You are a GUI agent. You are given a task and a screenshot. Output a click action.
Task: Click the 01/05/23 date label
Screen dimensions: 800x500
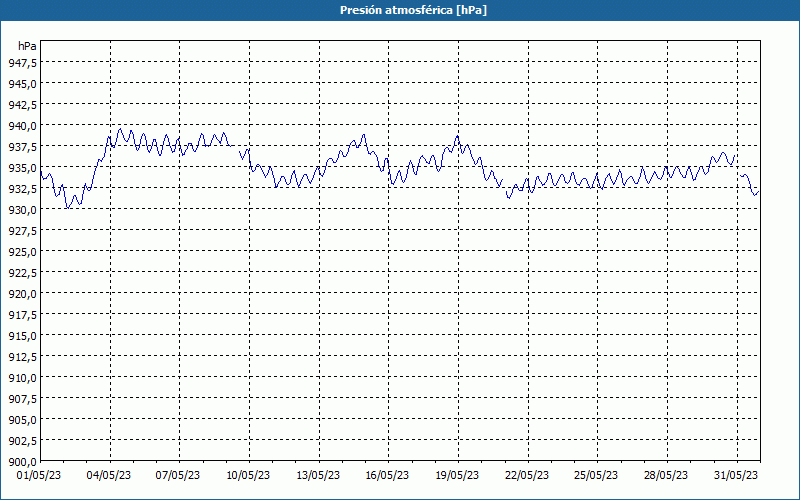click(39, 476)
